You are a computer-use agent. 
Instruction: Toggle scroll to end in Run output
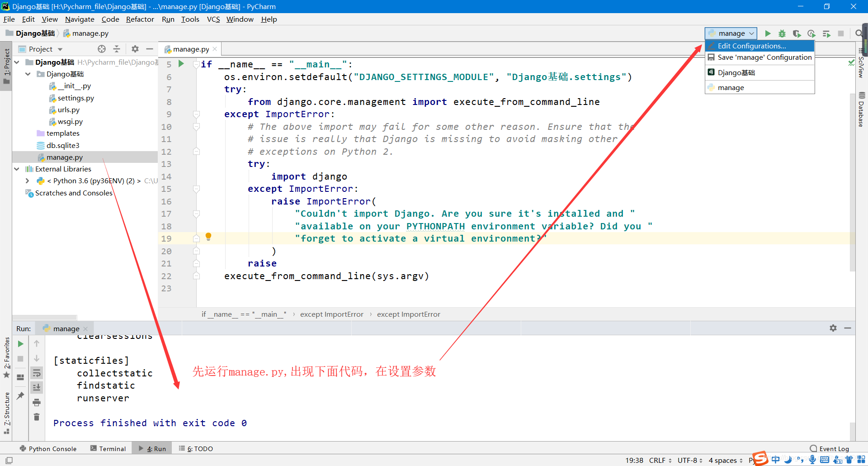point(37,388)
